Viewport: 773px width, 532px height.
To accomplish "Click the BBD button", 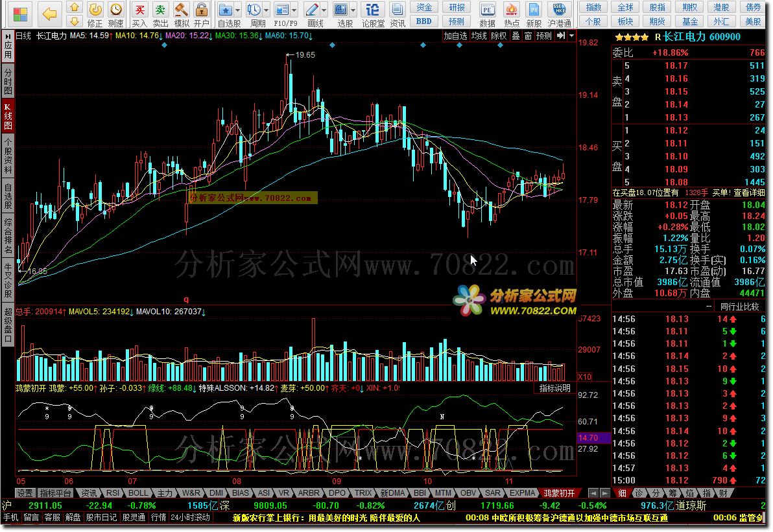I will (x=424, y=21).
